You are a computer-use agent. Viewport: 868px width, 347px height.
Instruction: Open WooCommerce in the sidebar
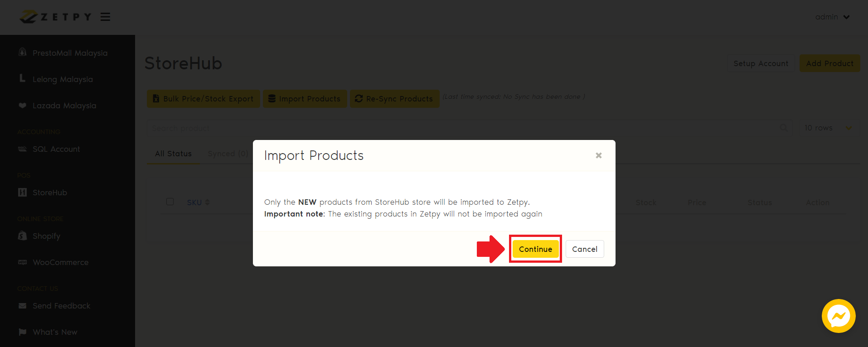click(60, 262)
